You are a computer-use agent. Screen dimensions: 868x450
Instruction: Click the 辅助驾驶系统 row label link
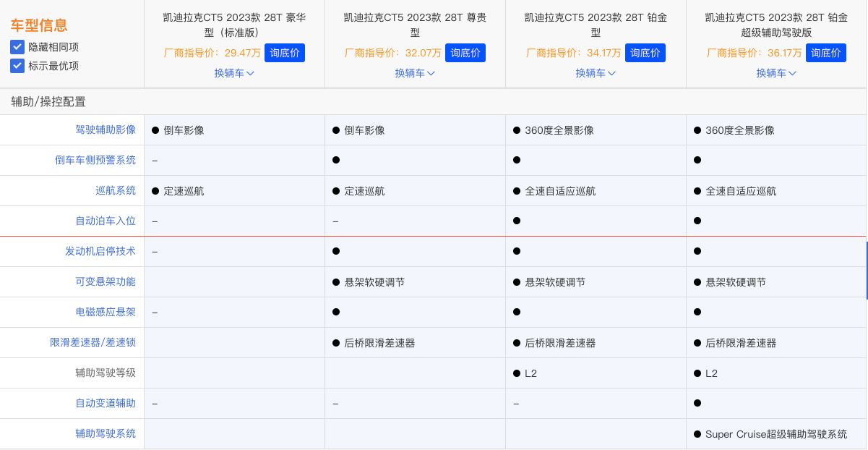tap(106, 434)
